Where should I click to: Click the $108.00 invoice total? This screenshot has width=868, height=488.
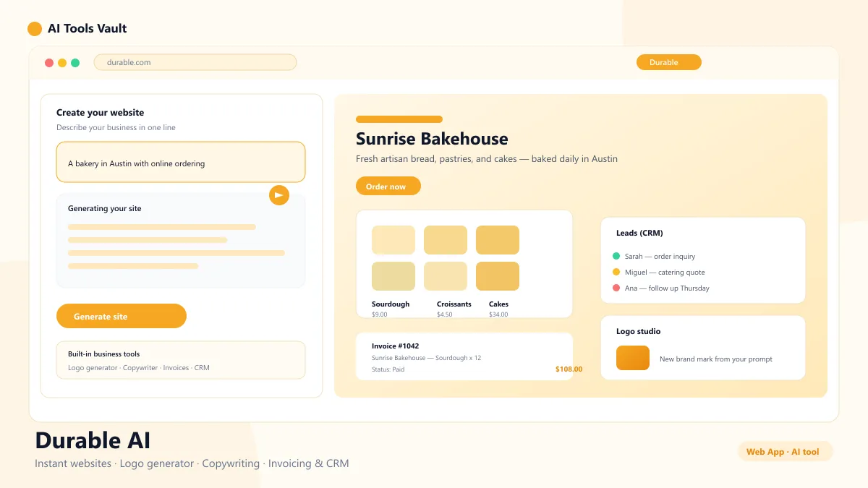tap(569, 369)
